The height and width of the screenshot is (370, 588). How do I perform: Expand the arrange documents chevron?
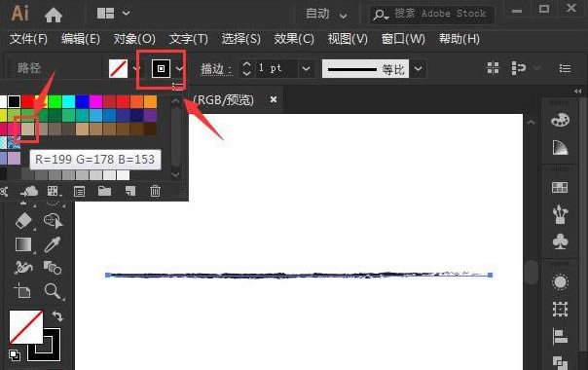(x=126, y=14)
